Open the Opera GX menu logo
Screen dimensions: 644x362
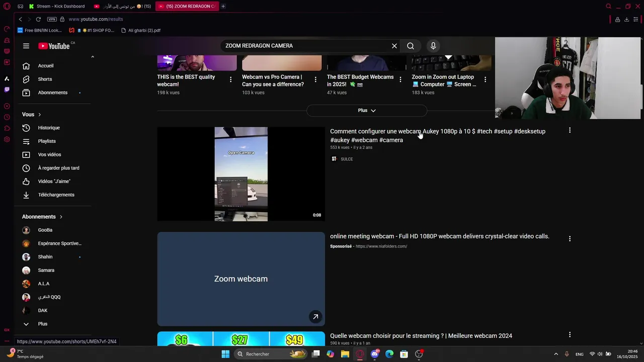pyautogui.click(x=7, y=6)
